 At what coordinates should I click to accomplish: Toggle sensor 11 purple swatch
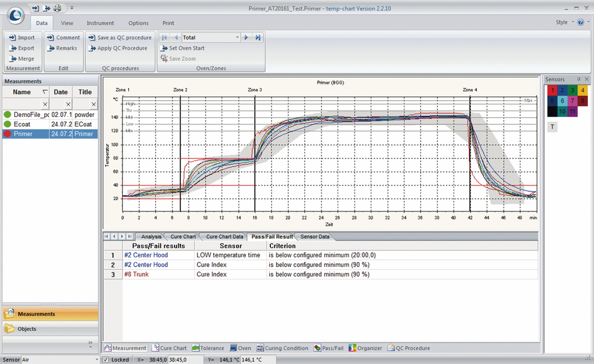pos(573,111)
